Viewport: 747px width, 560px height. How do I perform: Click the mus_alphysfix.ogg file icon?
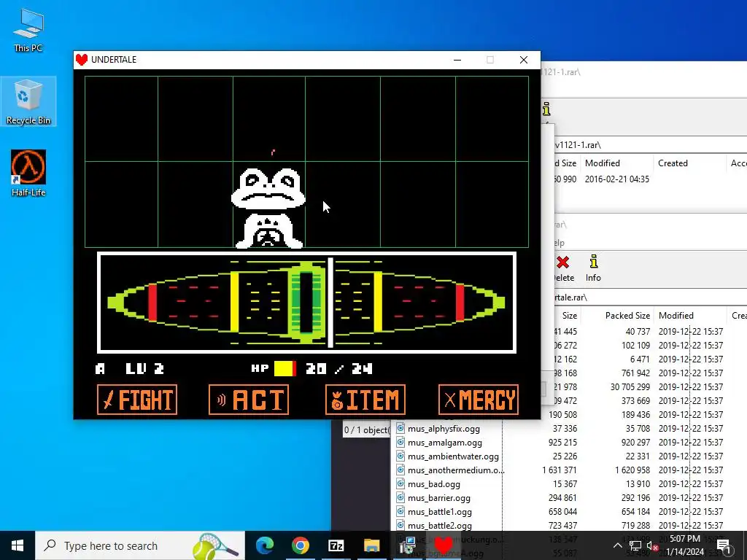pos(400,428)
